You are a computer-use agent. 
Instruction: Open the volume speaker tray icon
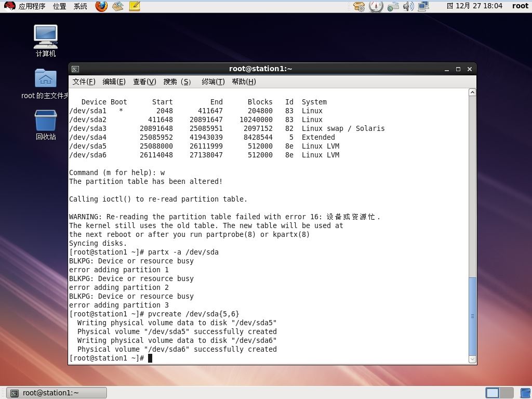tap(408, 6)
